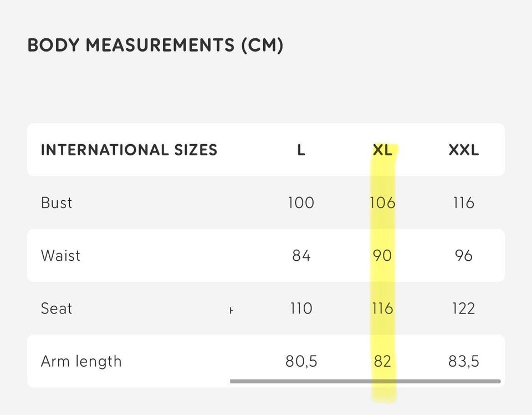
Task: Click the Waist row label
Action: (60, 256)
